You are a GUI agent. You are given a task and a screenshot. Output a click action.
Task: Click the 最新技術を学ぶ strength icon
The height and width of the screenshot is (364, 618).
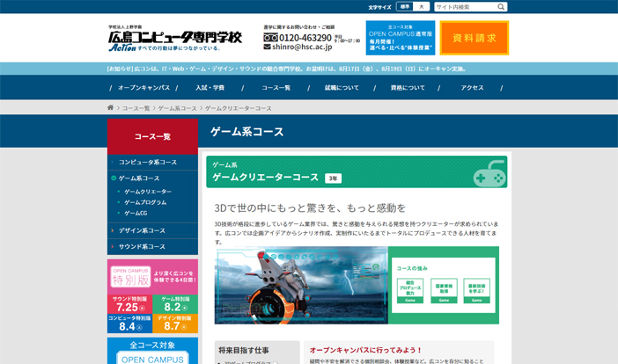(x=477, y=290)
